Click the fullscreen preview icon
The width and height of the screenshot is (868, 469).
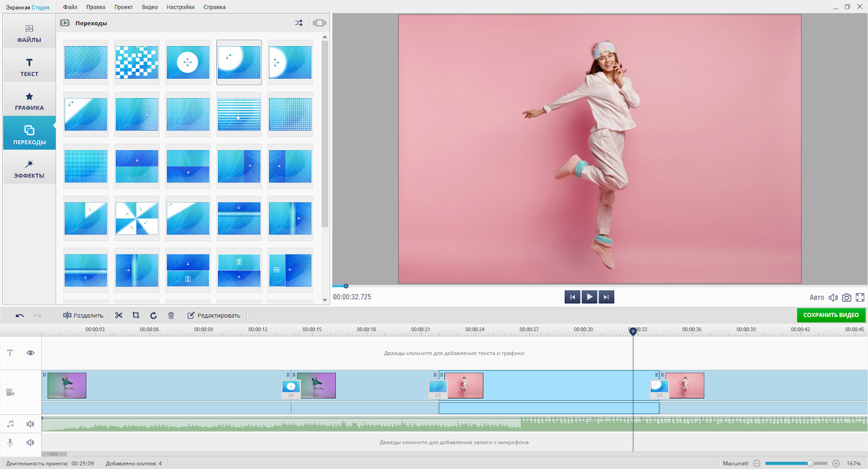(x=860, y=297)
